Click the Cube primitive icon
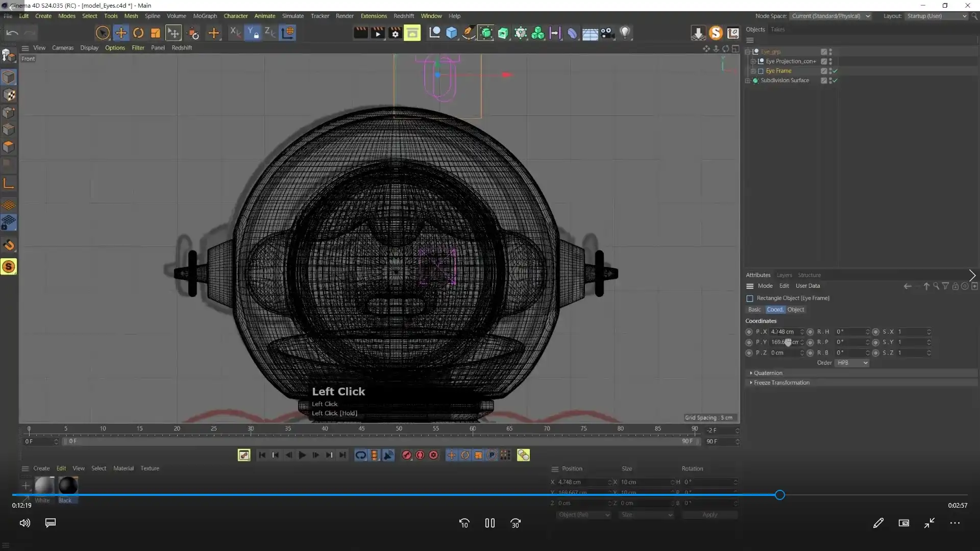This screenshot has height=551, width=980. [451, 33]
